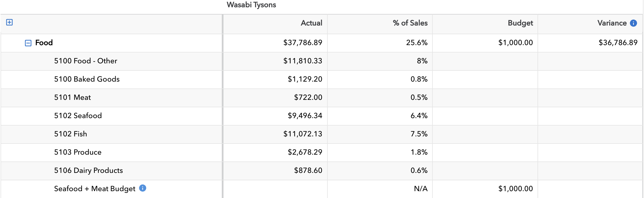Click the % of Sales column header

[410, 23]
